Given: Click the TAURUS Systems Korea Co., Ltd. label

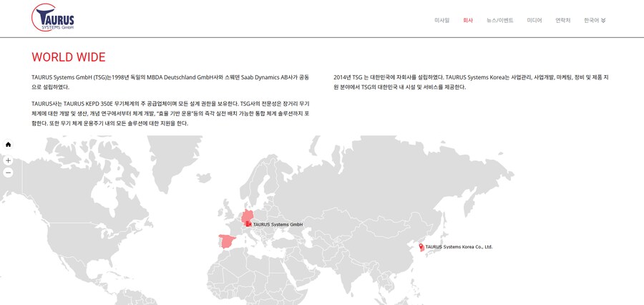Looking at the screenshot, I should coord(459,247).
